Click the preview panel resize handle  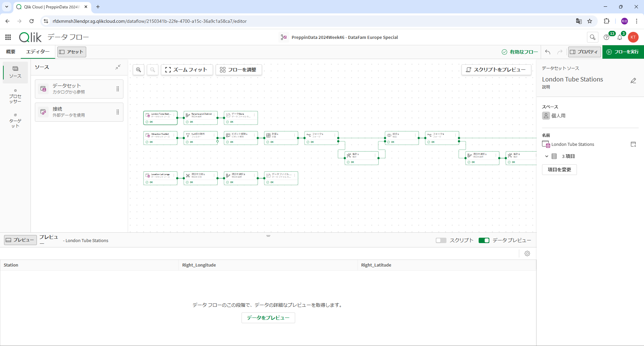[x=268, y=236]
